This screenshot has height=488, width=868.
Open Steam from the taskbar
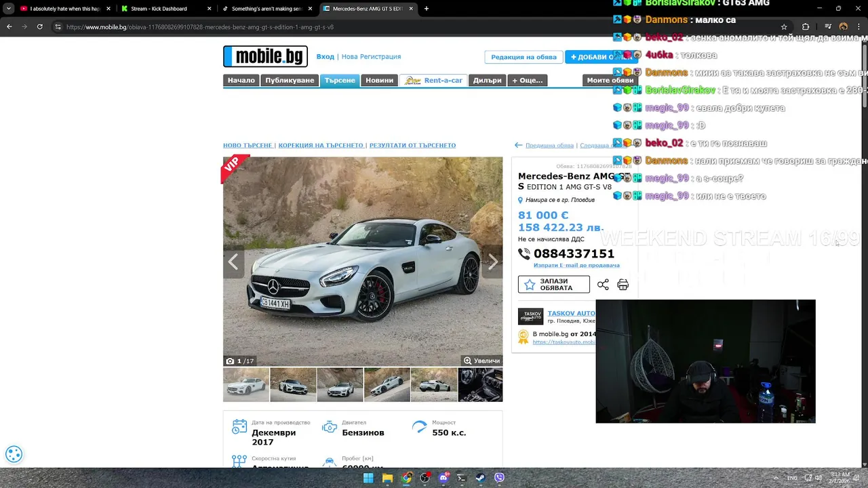coord(480,478)
